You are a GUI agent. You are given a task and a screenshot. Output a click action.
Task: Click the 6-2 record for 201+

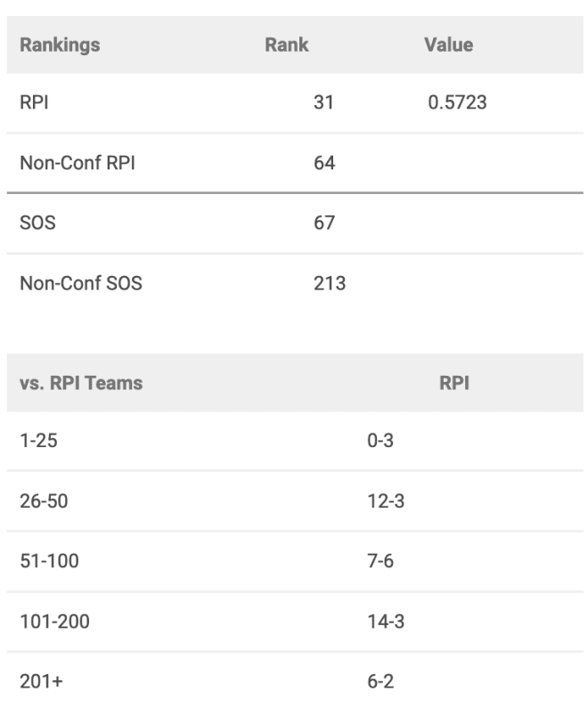point(380,681)
